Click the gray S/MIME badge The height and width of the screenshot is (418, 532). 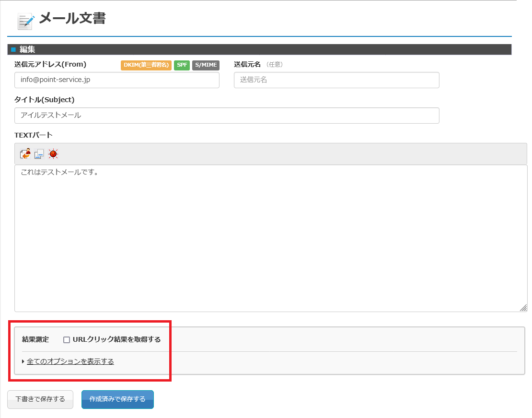pos(206,65)
